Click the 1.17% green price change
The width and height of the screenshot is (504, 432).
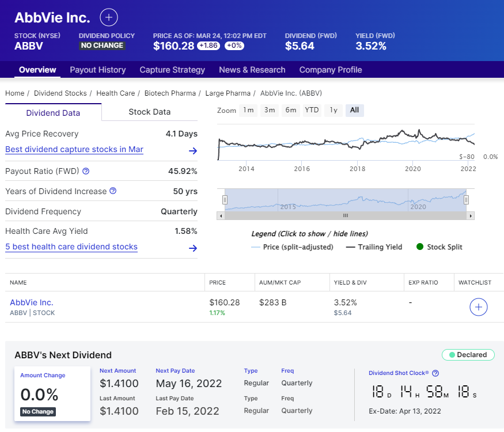[x=217, y=313]
